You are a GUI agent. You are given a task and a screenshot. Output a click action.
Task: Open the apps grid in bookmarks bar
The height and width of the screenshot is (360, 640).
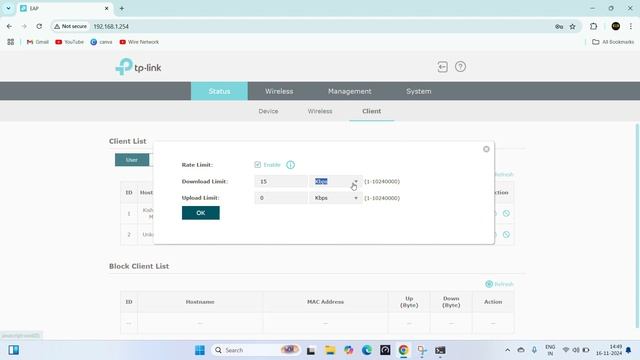pyautogui.click(x=11, y=42)
